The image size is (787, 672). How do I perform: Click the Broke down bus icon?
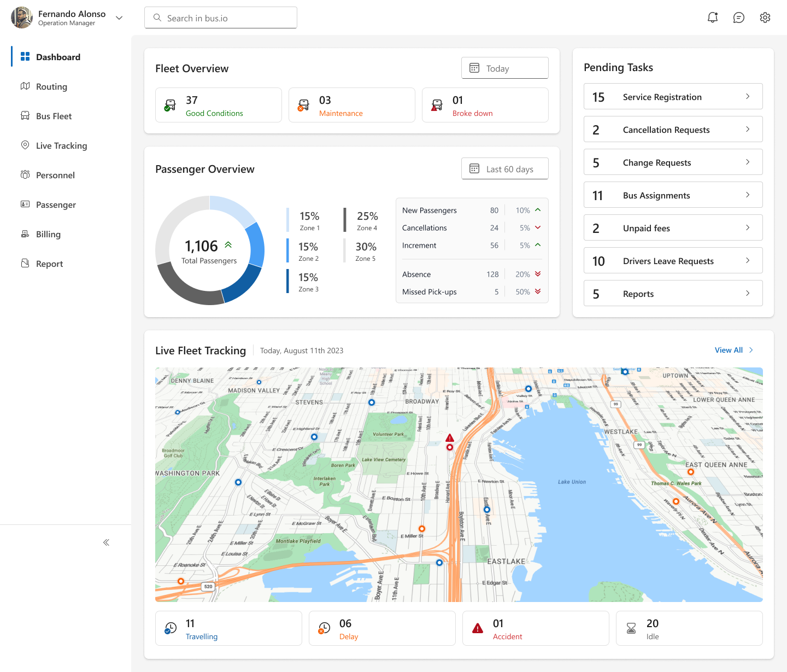[x=437, y=106]
